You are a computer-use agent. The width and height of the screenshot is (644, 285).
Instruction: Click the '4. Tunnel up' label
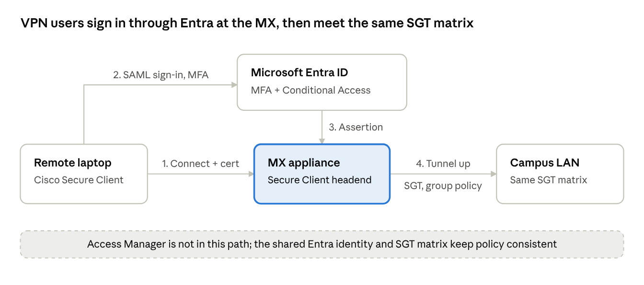(443, 164)
